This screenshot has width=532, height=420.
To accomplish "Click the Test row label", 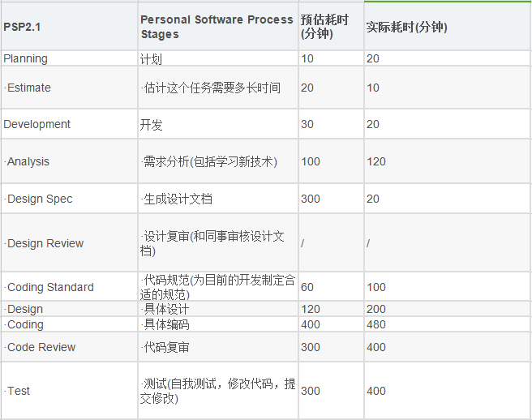I will click(19, 391).
